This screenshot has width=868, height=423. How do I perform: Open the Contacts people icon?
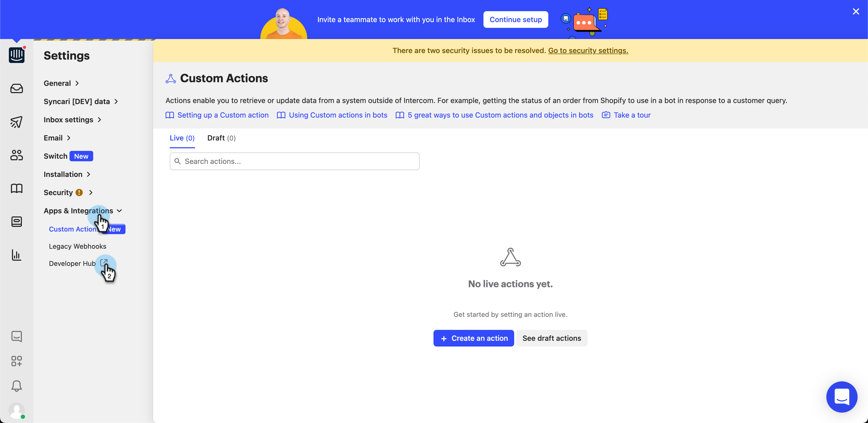[x=16, y=155]
